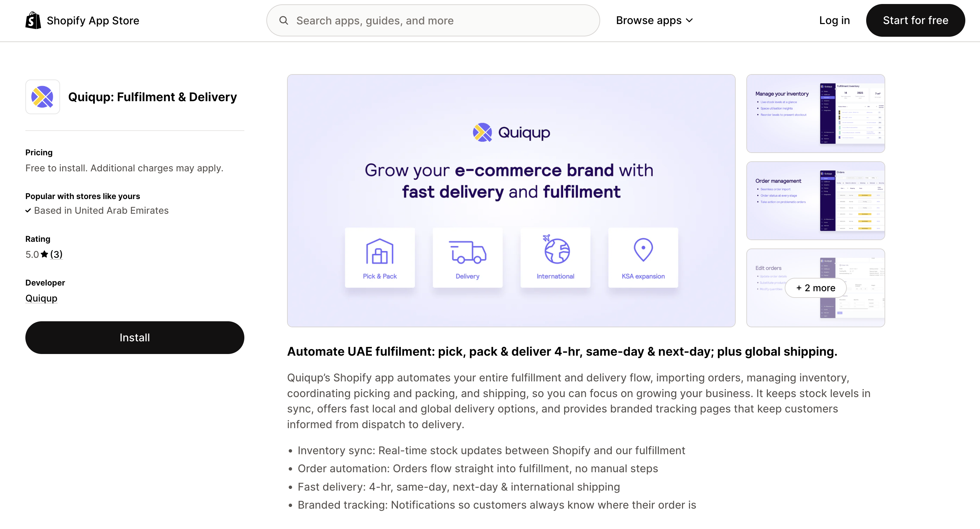The height and width of the screenshot is (529, 980).
Task: Install the Quiqup app
Action: pyautogui.click(x=135, y=338)
